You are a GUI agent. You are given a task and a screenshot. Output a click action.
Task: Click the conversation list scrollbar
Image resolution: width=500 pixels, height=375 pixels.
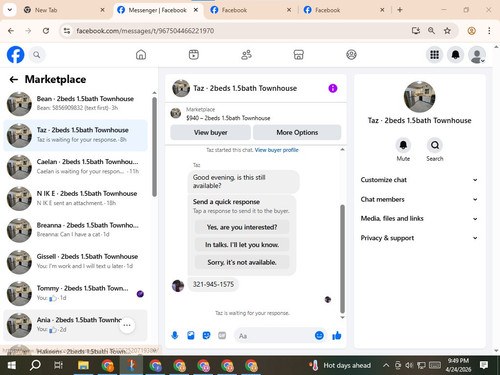[154, 147]
